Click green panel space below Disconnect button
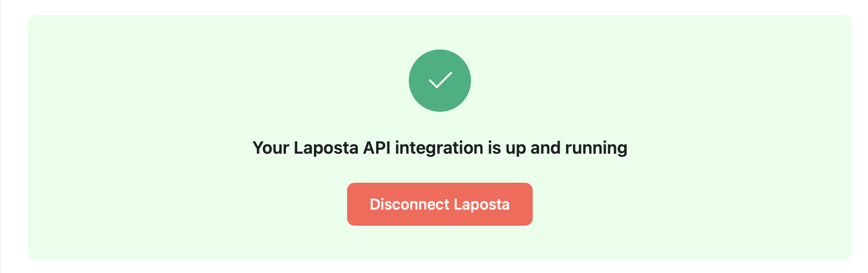This screenshot has width=868, height=273. click(440, 243)
